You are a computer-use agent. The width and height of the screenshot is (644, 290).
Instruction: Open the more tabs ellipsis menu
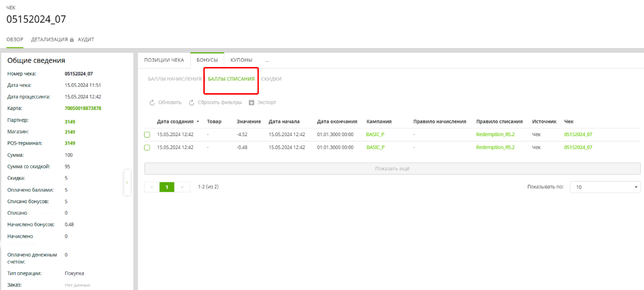267,60
